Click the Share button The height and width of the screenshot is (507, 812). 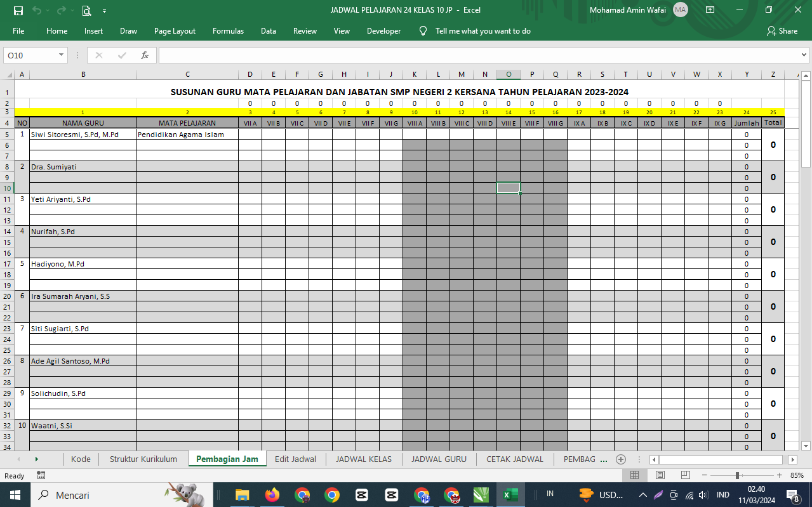pos(782,31)
